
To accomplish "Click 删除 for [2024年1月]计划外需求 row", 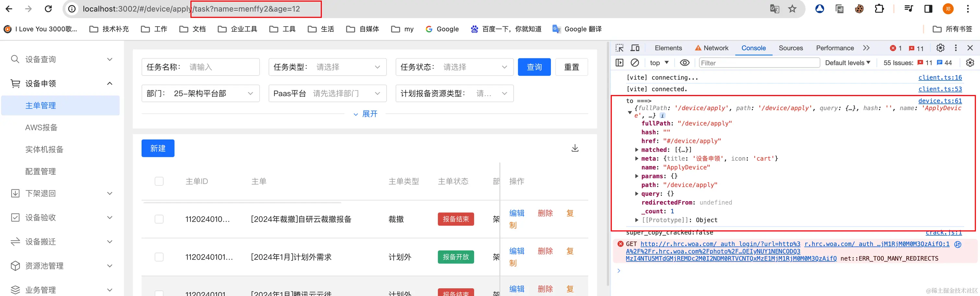I will coord(545,251).
